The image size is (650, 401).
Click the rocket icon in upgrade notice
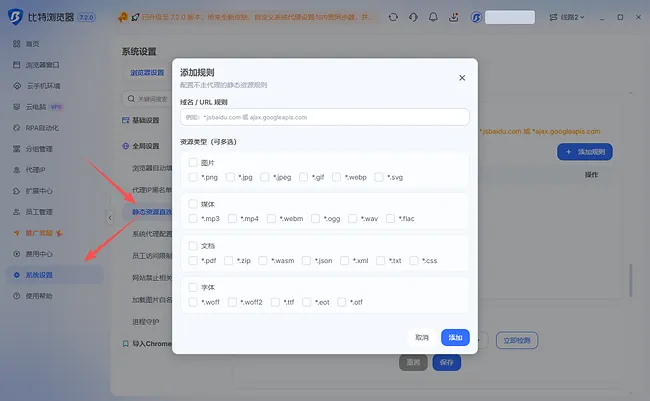pyautogui.click(x=135, y=17)
